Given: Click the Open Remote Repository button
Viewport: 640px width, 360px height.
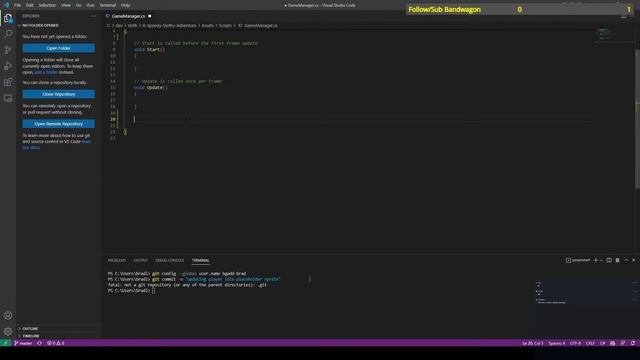Looking at the screenshot, I should pyautogui.click(x=59, y=124).
